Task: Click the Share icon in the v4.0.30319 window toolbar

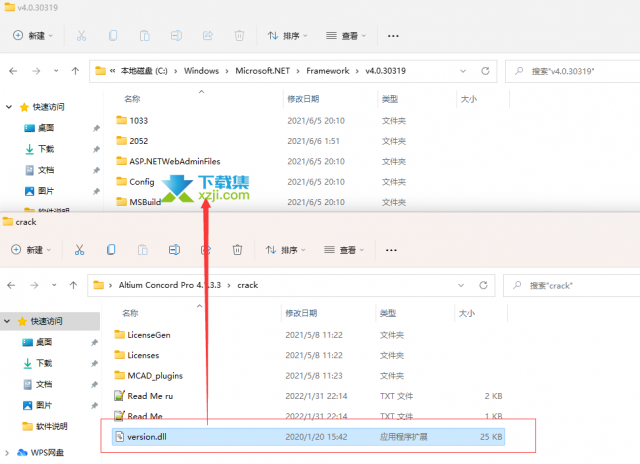Action: click(x=207, y=36)
